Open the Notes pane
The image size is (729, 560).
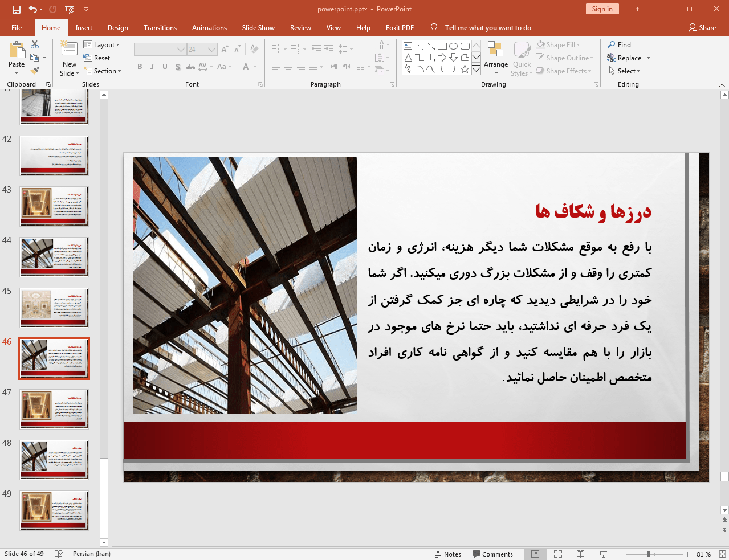448,554
